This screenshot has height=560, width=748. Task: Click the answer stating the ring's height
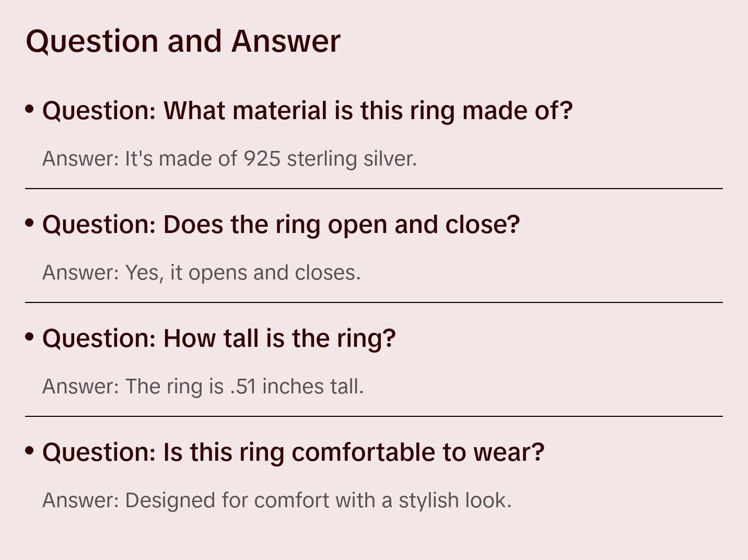pos(203,387)
